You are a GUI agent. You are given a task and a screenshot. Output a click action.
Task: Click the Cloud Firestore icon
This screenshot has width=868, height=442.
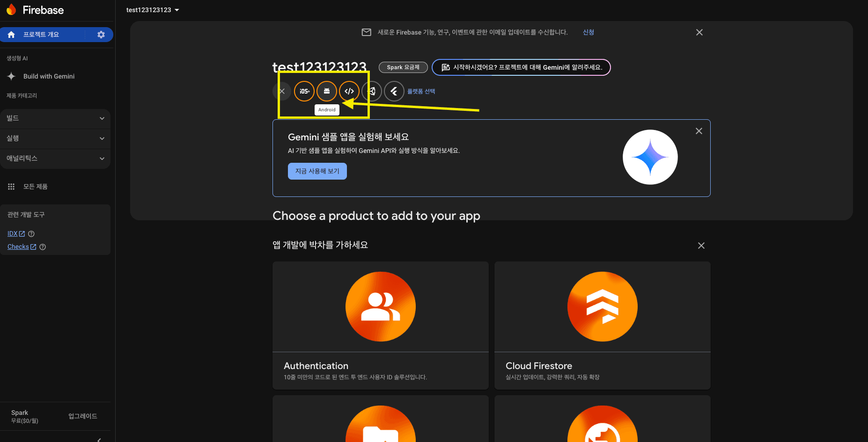(603, 307)
